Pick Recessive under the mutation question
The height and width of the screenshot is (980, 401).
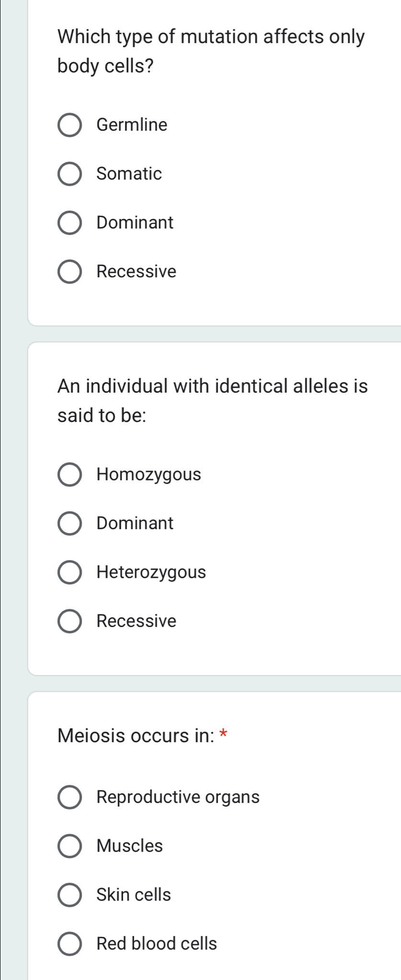tap(70, 272)
